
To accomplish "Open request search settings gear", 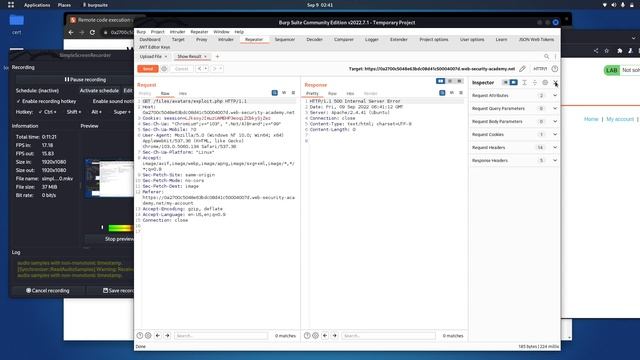I will pos(148,336).
